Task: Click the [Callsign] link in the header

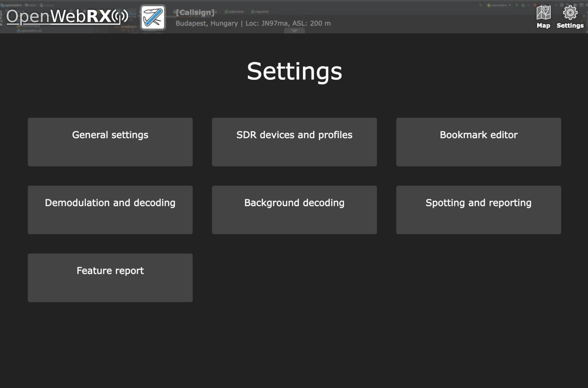Action: (x=195, y=12)
